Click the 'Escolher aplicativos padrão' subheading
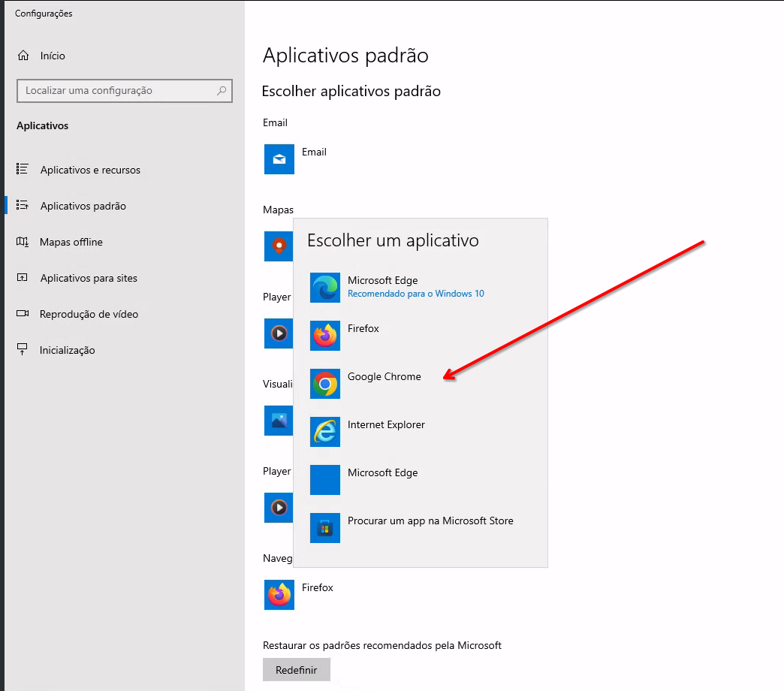 [351, 92]
